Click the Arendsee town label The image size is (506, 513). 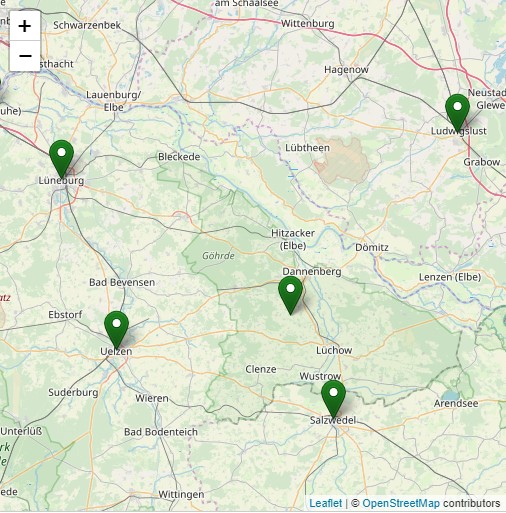click(456, 403)
